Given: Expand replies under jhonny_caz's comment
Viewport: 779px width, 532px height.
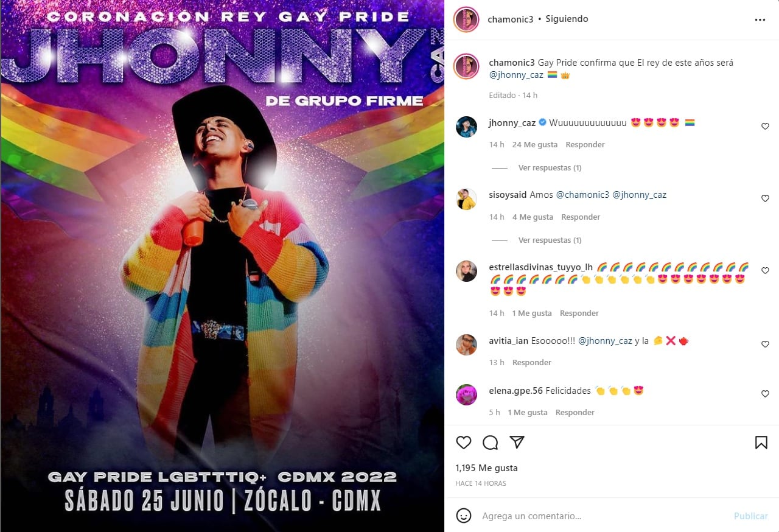Looking at the screenshot, I should click(550, 167).
